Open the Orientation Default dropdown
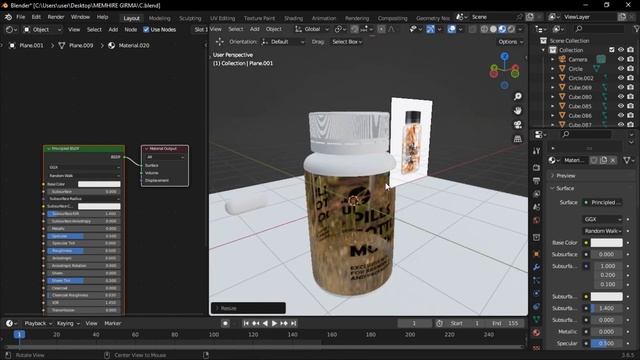Screen dimensions: 640x360 click(283, 42)
